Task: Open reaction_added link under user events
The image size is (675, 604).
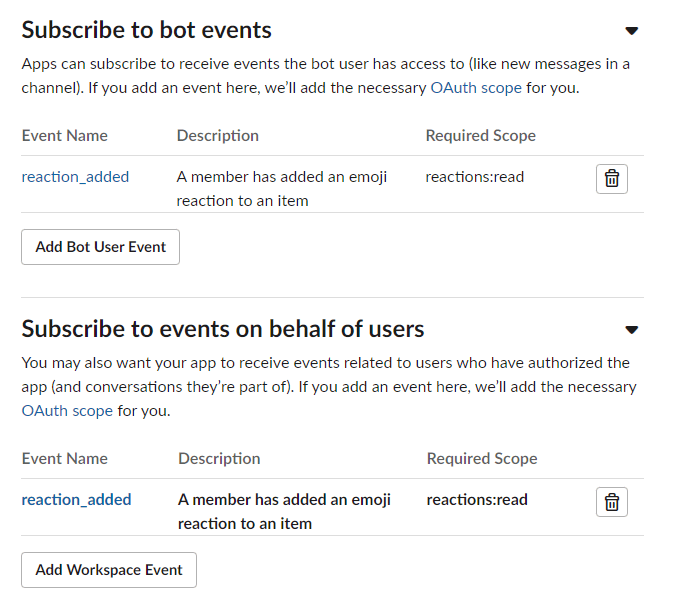Action: (76, 500)
